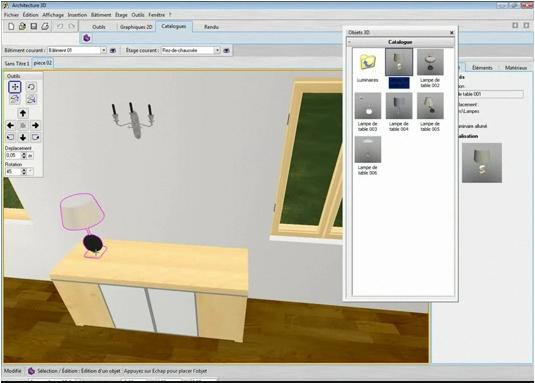Open the Rotation dropdown arrow

[30, 172]
